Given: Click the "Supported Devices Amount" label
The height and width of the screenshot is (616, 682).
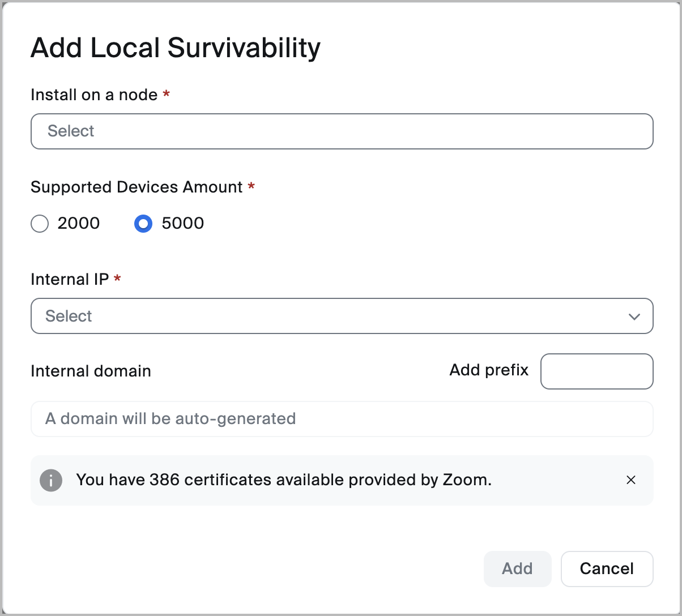Looking at the screenshot, I should (x=137, y=187).
